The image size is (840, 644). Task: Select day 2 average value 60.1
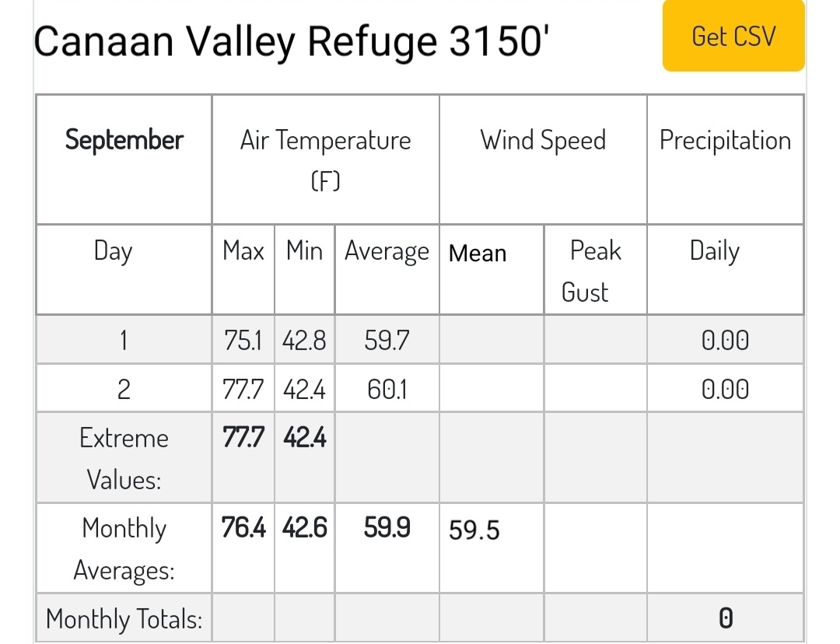pos(387,389)
